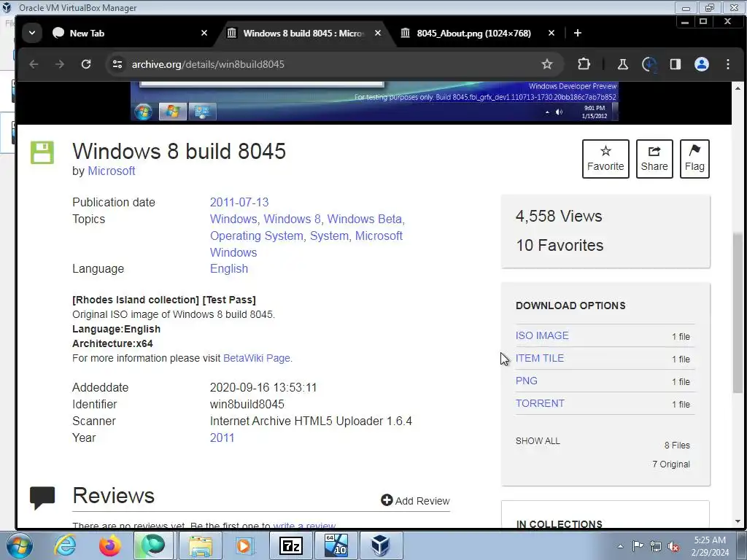Open the downloads indicator icon
747x560 pixels.
[x=649, y=64]
